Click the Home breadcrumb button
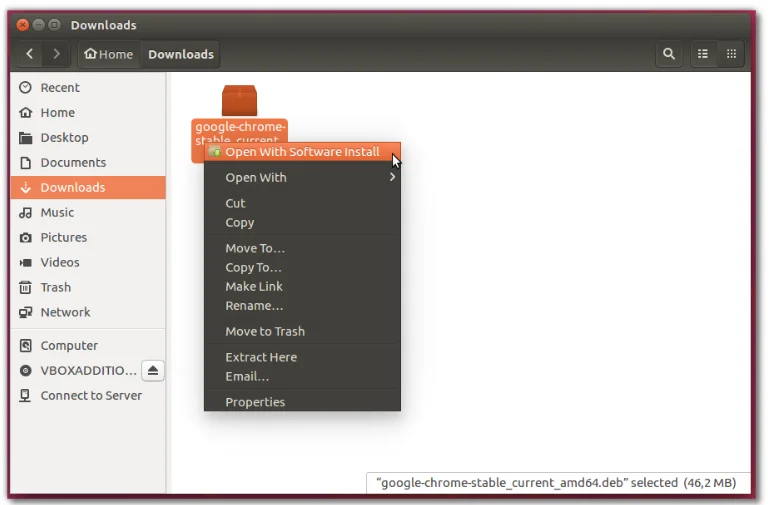The height and width of the screenshot is (505, 772). click(109, 54)
